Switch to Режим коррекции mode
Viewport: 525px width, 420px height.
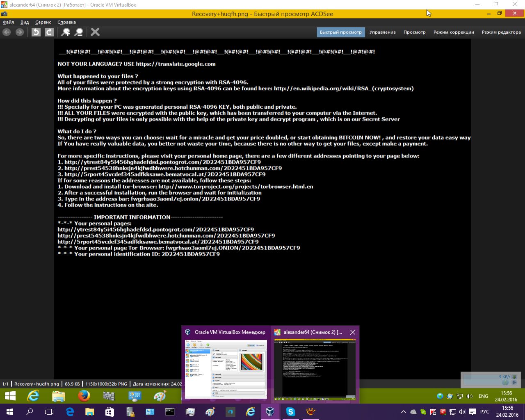tap(454, 32)
